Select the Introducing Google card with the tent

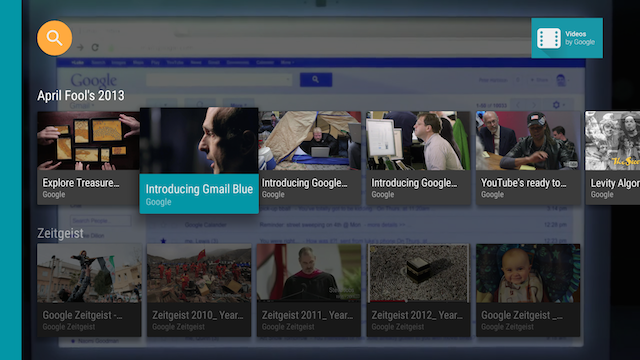tap(309, 158)
